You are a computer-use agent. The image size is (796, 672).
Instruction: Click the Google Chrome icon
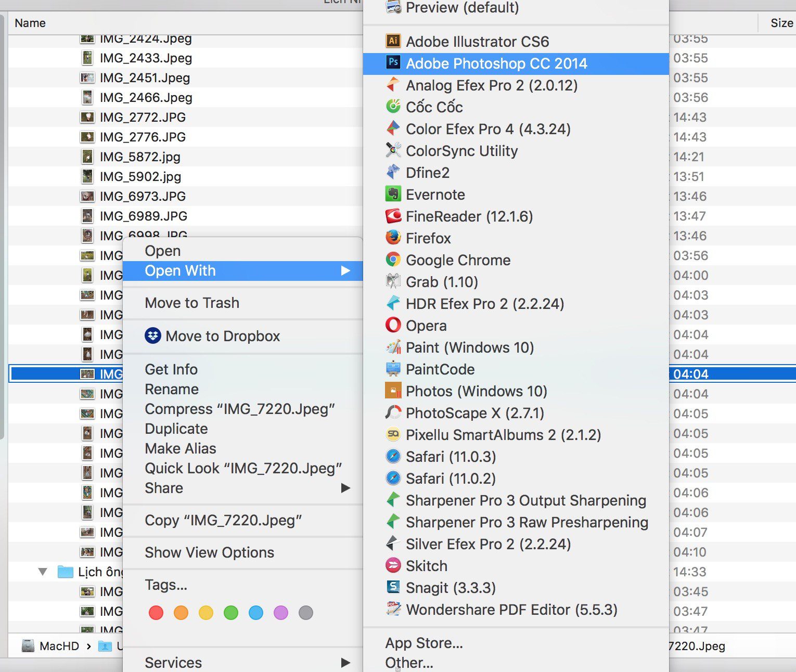click(x=393, y=259)
